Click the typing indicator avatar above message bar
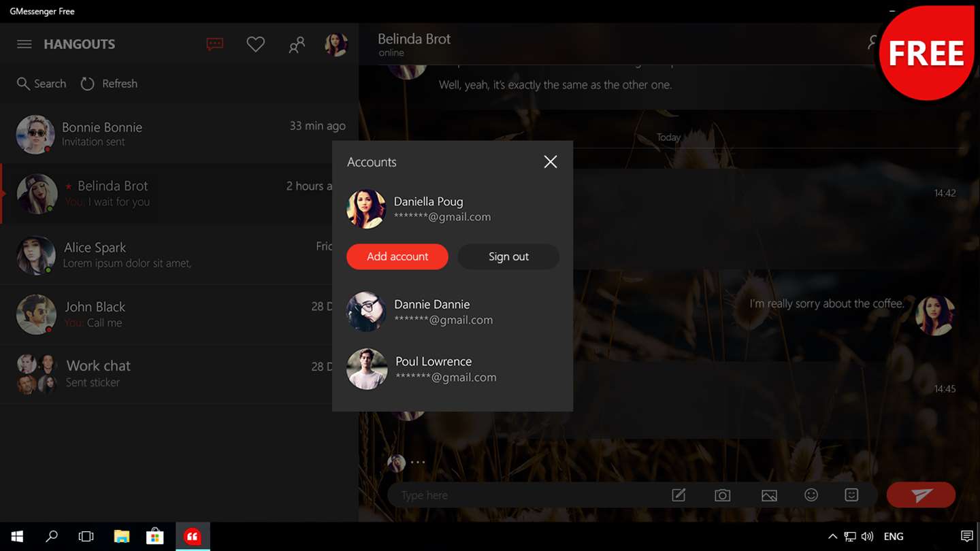Screen dimensions: 980x551 click(x=396, y=463)
